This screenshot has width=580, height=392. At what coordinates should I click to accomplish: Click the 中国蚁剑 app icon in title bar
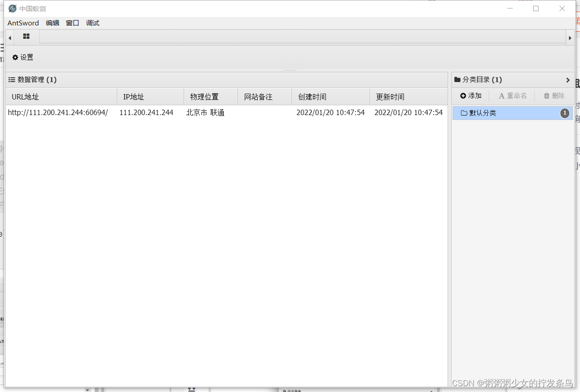coord(12,8)
